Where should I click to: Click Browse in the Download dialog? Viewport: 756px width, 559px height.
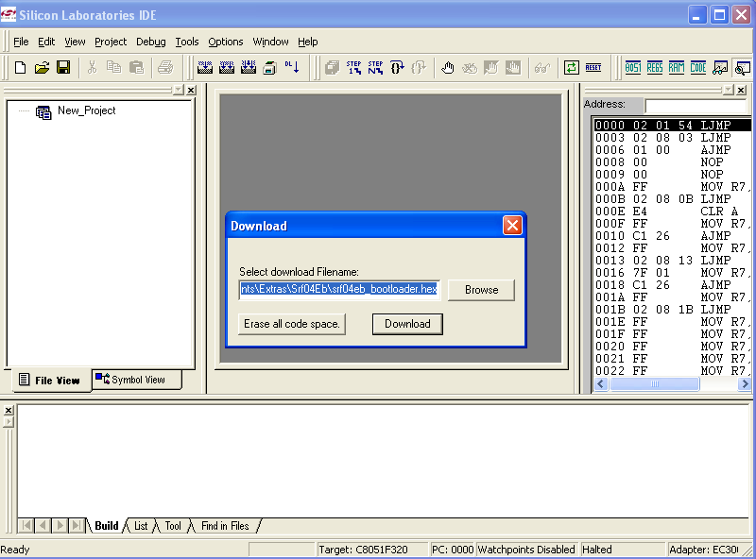(x=481, y=290)
